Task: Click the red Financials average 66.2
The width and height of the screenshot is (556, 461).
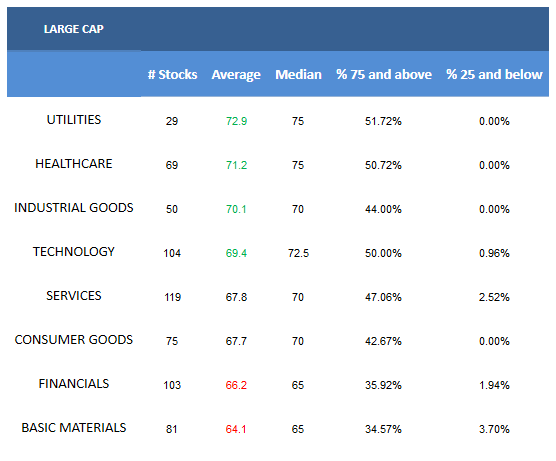Action: click(236, 385)
